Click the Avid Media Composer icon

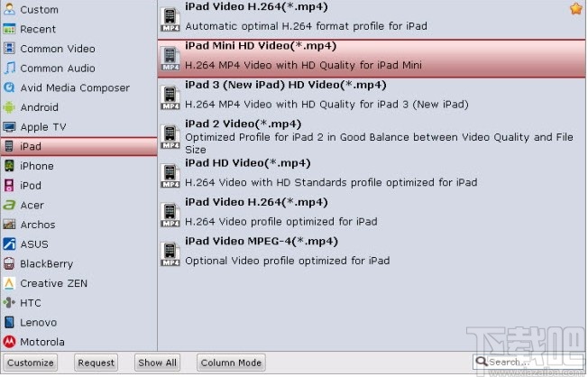coord(9,87)
